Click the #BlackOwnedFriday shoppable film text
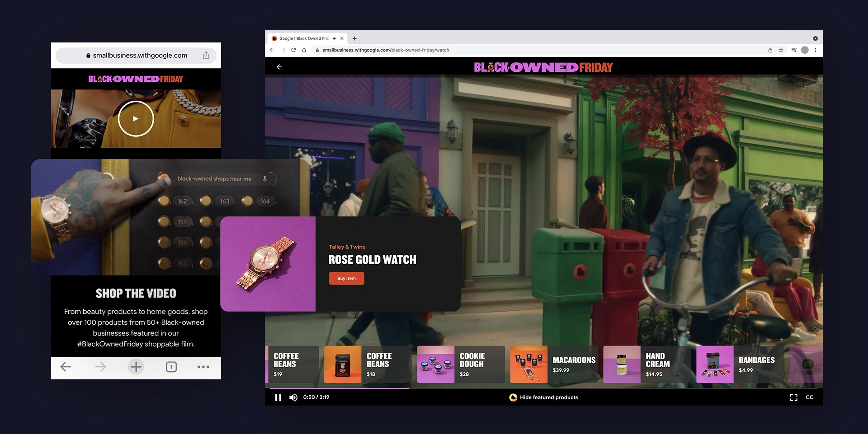This screenshot has height=434, width=868. click(x=136, y=344)
